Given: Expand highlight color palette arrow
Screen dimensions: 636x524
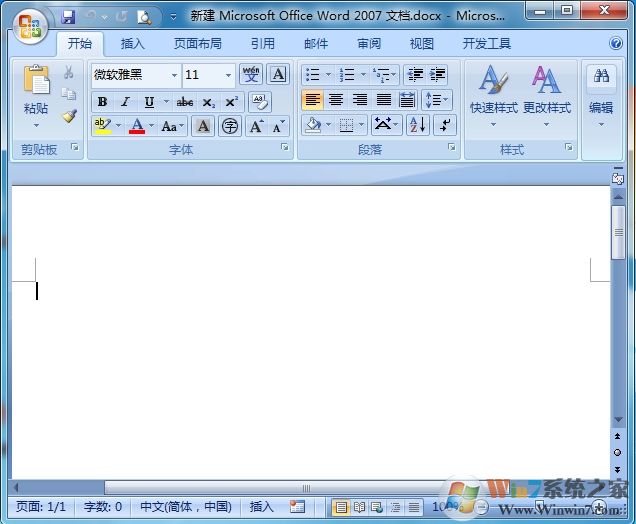Looking at the screenshot, I should [118, 126].
